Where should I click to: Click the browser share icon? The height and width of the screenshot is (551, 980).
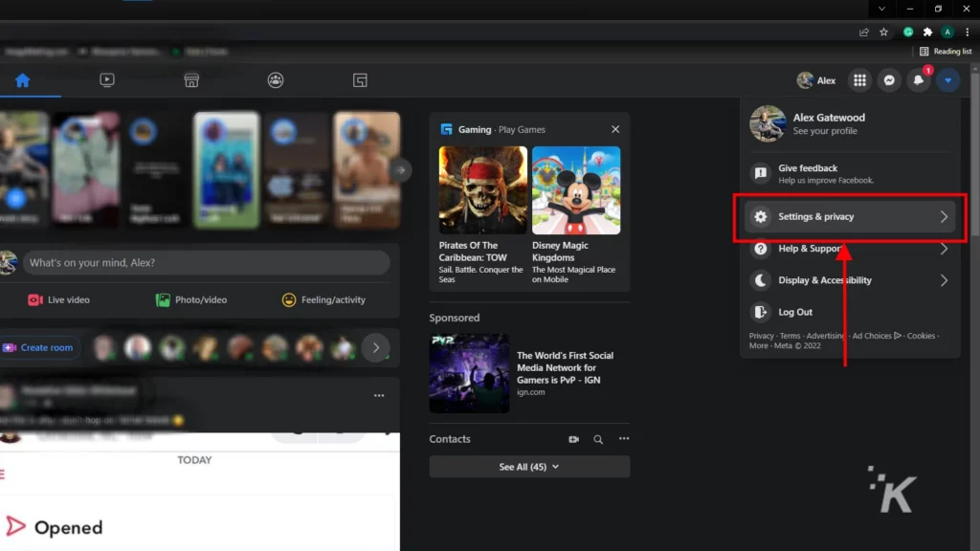coord(864,32)
